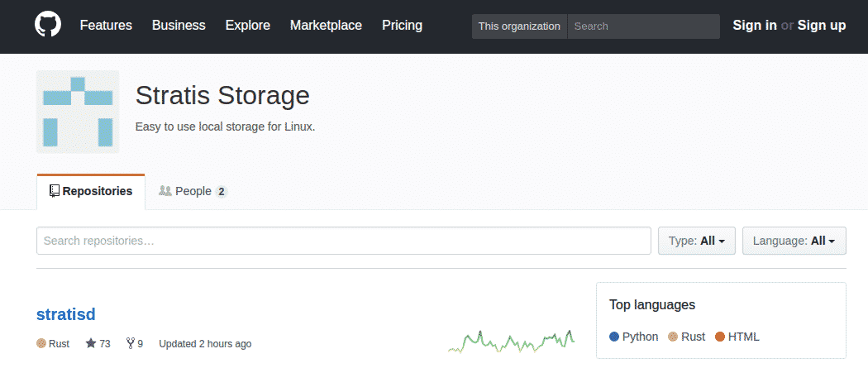Image resolution: width=868 pixels, height=368 pixels.
Task: Click 'Updated 2 hours ago' text
Action: pos(205,344)
